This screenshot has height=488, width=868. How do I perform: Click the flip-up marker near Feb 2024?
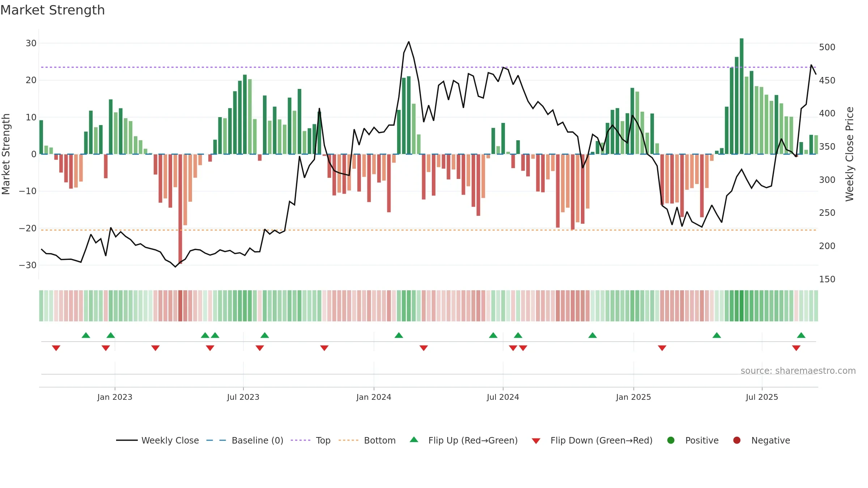(x=399, y=335)
